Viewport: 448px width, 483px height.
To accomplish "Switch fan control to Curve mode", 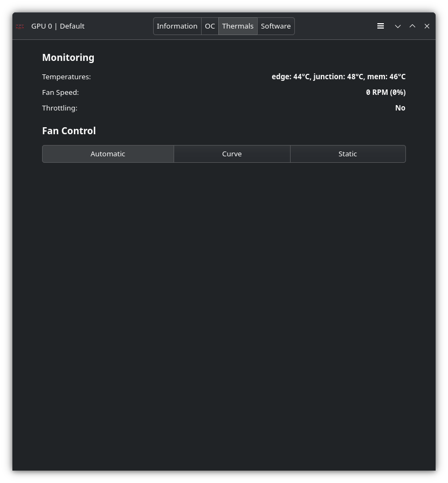I will 232,154.
